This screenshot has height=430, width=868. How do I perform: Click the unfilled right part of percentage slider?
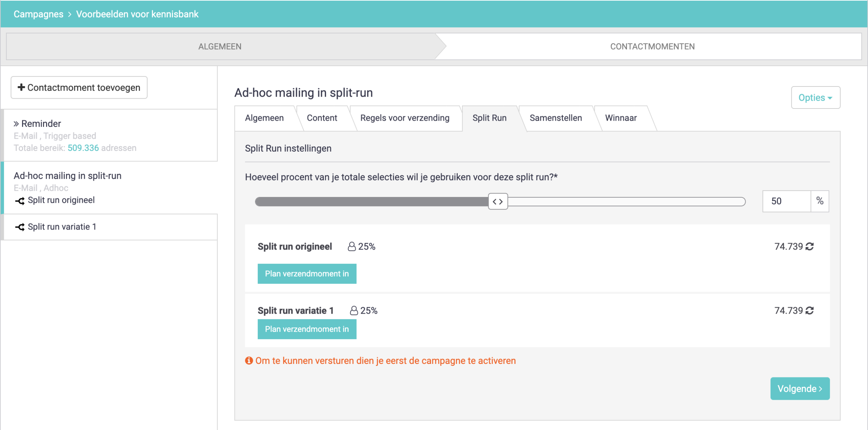click(x=627, y=201)
